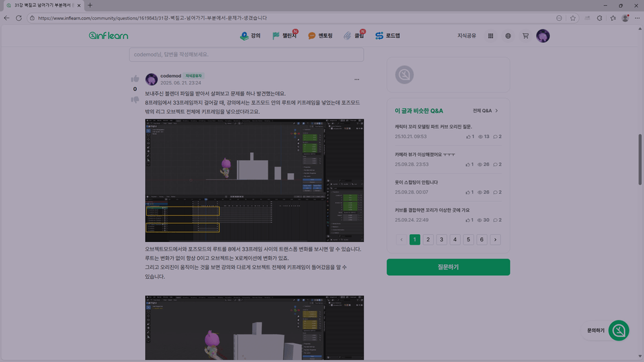The width and height of the screenshot is (644, 362).
Task: Click the like count of 옷이 스컬팅이 안됩니다
Action: point(470,192)
